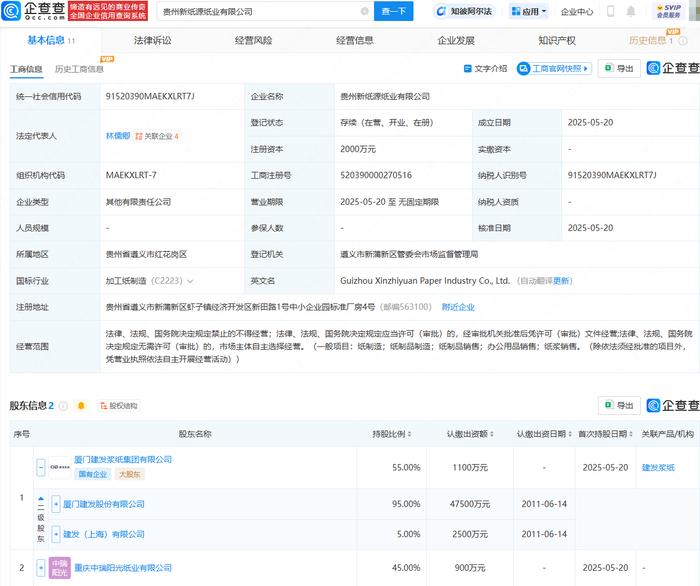Open 厦门建发股份有限公司 link
Image resolution: width=700 pixels, height=586 pixels.
tap(104, 504)
